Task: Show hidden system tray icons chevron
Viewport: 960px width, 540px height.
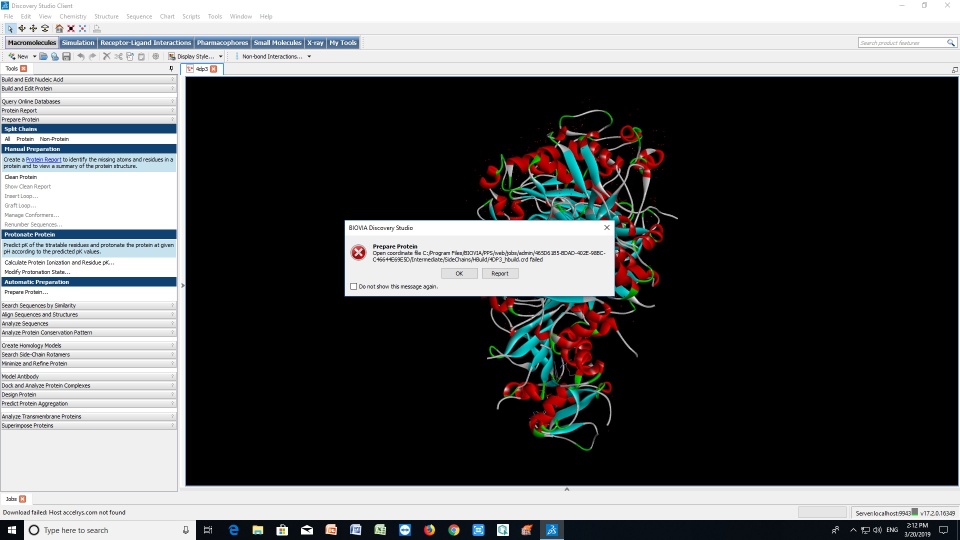Action: (x=853, y=530)
